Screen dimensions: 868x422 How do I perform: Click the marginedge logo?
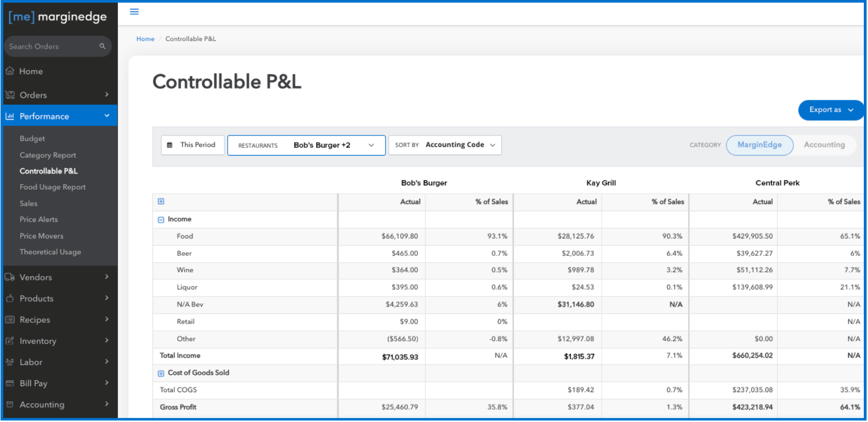(58, 17)
